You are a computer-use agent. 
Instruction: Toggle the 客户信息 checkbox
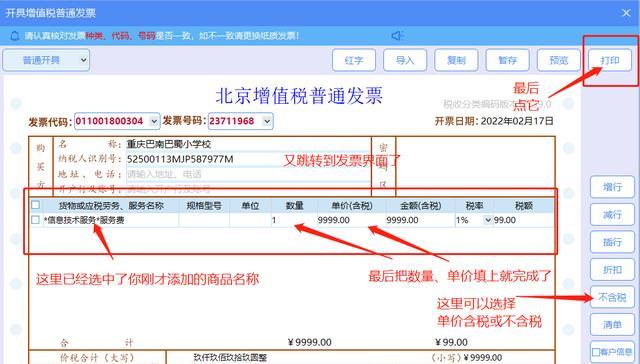(596, 352)
